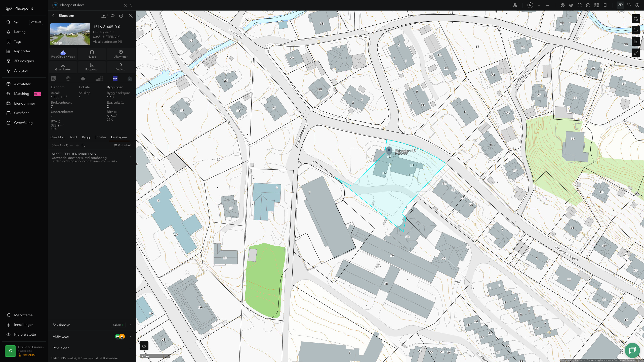Screen dimensions: 644x362
Task: Open the Brønnøysund source link
Action: [88, 358]
